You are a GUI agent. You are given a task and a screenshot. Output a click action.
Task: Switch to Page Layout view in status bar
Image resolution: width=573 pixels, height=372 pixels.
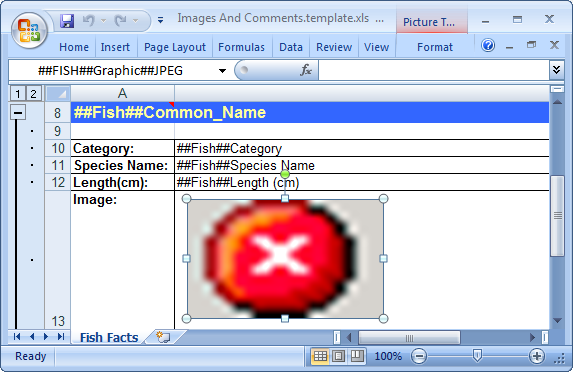pos(338,356)
